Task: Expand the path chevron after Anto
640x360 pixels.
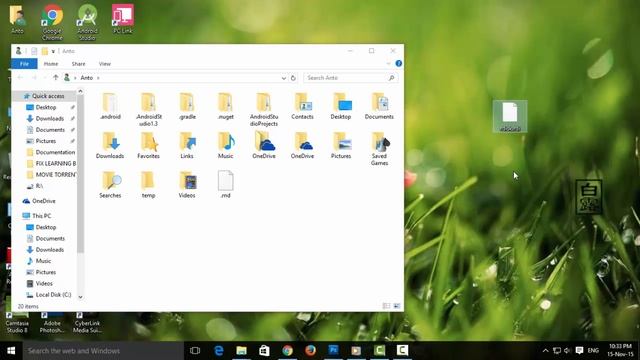Action: pos(98,78)
